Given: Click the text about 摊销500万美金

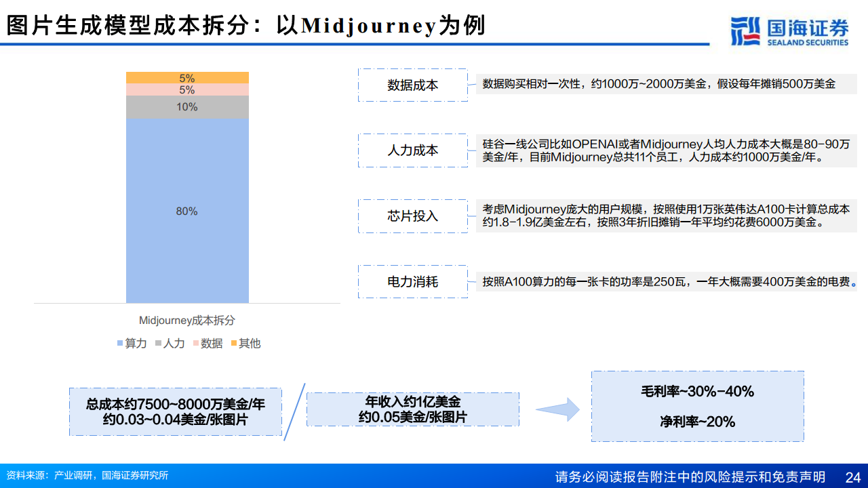Looking at the screenshot, I should point(666,84).
